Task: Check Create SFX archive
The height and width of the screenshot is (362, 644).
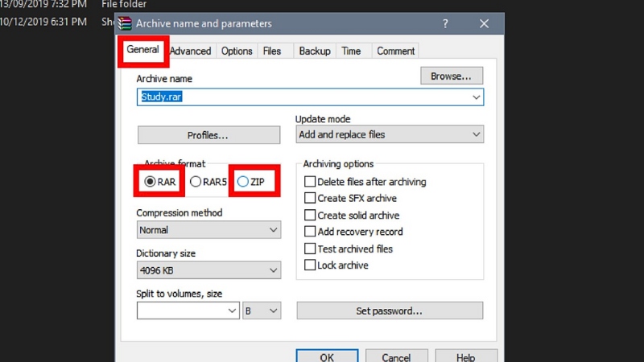Action: point(350,198)
